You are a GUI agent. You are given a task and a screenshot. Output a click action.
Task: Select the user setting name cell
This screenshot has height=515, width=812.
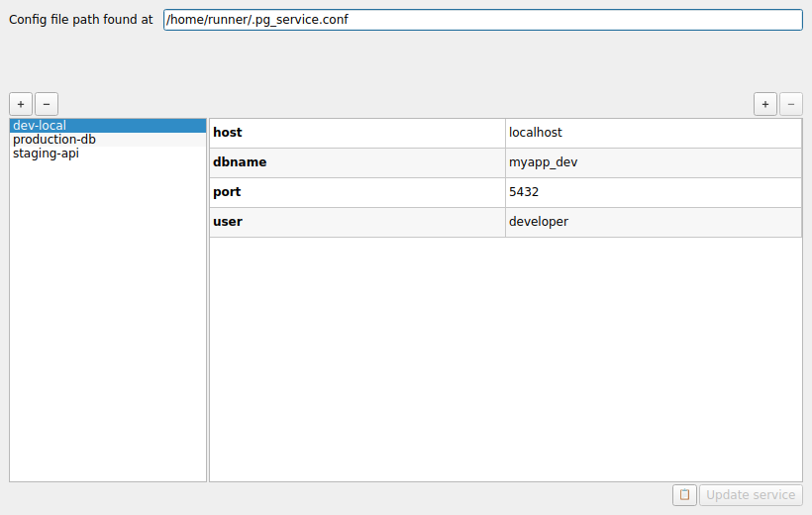pos(356,222)
